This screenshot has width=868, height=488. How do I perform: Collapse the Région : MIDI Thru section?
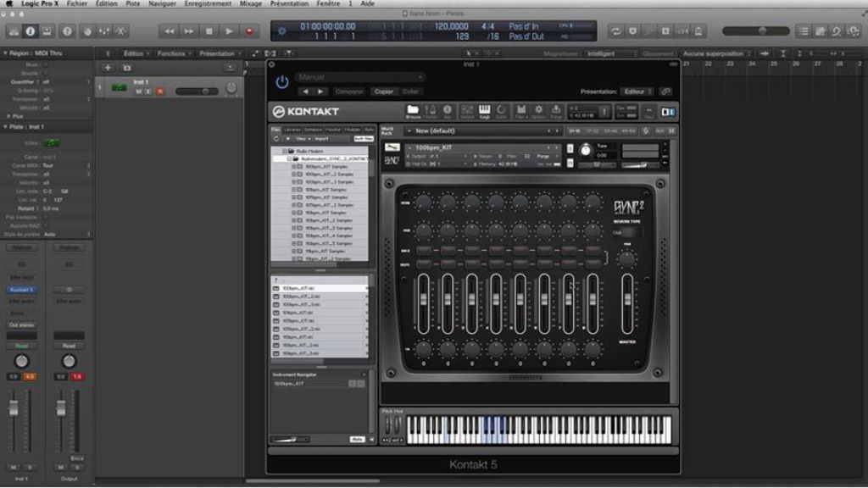click(5, 53)
